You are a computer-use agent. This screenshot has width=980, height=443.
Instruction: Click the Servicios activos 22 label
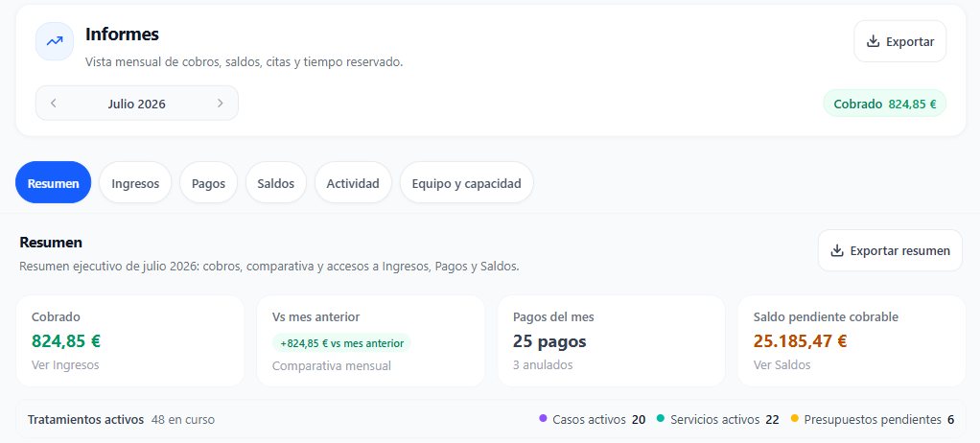point(724,420)
